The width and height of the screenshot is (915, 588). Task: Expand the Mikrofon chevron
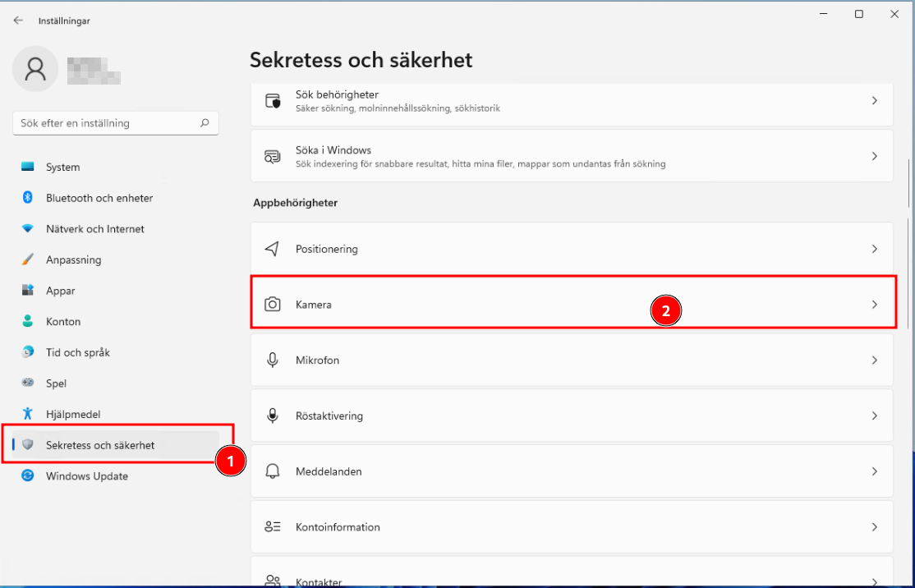click(x=874, y=360)
